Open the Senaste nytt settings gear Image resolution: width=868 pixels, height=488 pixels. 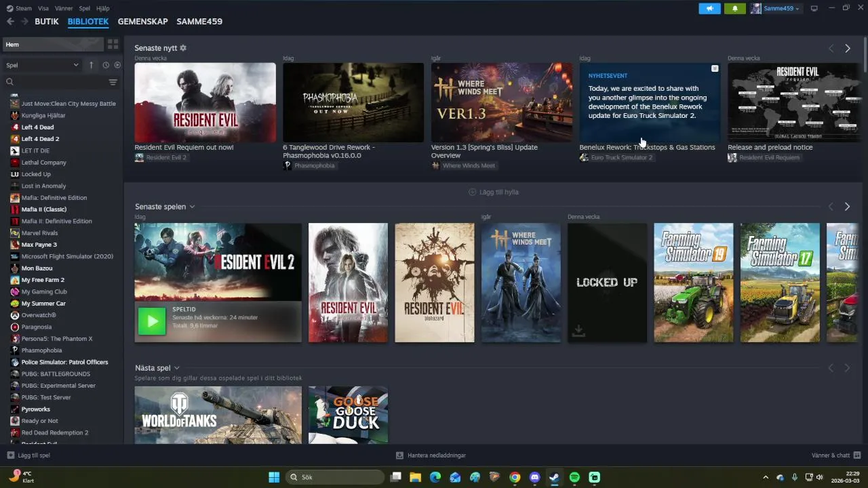(x=183, y=48)
